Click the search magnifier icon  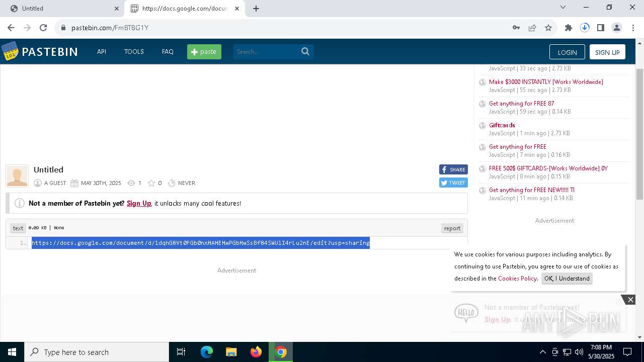305,51
